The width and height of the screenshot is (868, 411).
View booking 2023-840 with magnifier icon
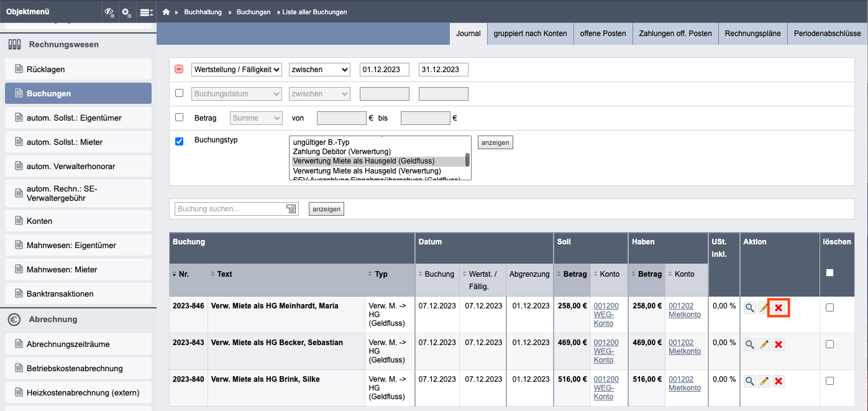tap(750, 381)
